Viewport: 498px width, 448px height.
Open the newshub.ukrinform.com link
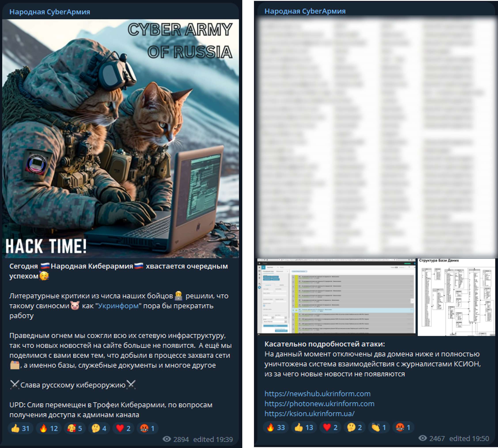(317, 394)
